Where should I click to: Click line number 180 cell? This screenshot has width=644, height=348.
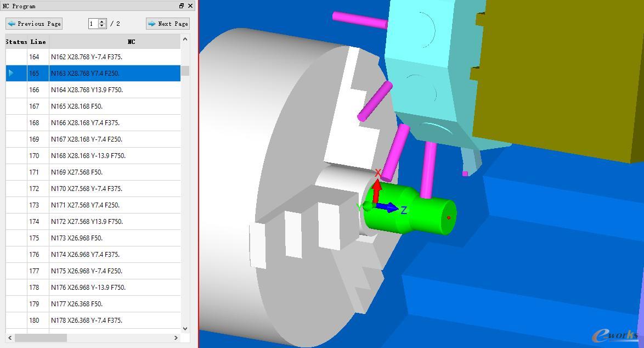[38, 319]
